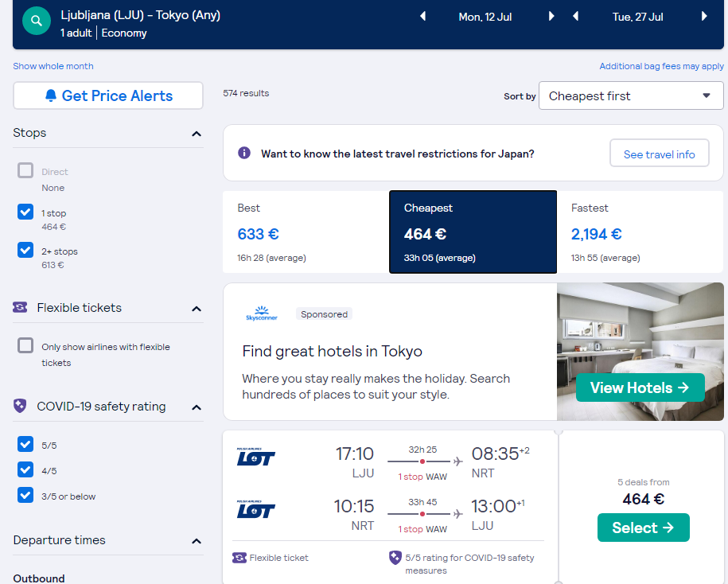Click the travel restrictions info icon

244,153
